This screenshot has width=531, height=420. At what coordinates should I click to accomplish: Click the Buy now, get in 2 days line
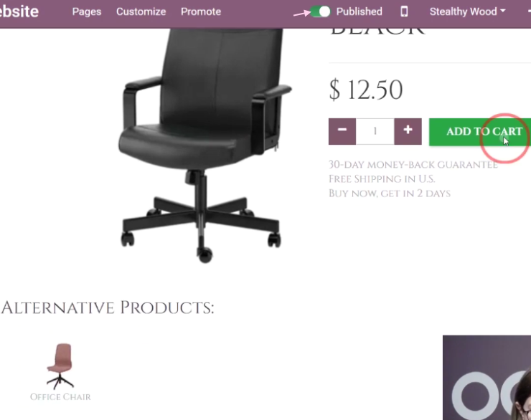coord(390,193)
